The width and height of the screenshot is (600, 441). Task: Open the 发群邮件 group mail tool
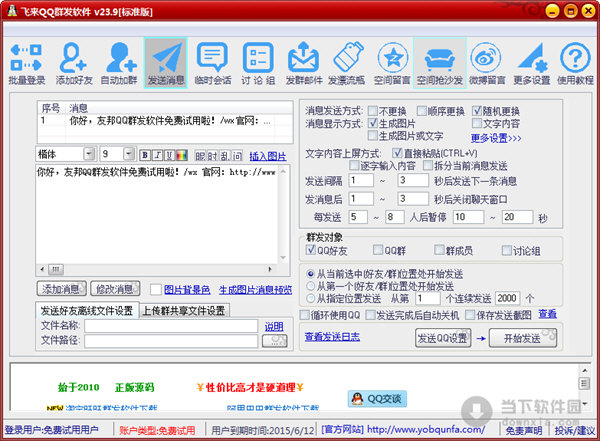pos(304,64)
